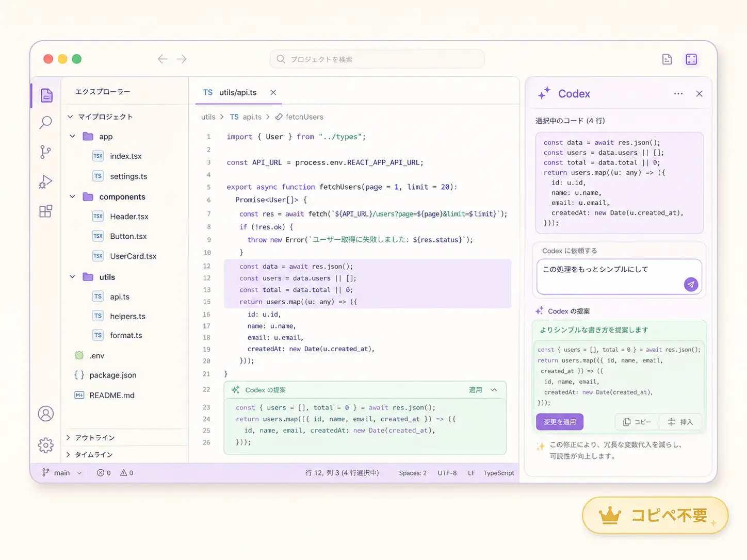Viewport: 747px width, 560px height.
Task: Focus the Codex request text box
Action: 619,277
